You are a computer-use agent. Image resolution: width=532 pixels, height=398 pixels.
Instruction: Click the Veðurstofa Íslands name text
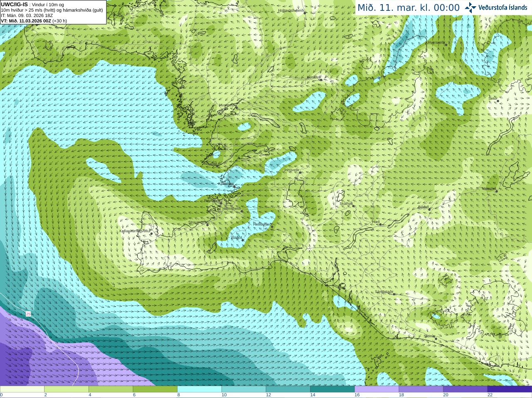click(503, 7)
